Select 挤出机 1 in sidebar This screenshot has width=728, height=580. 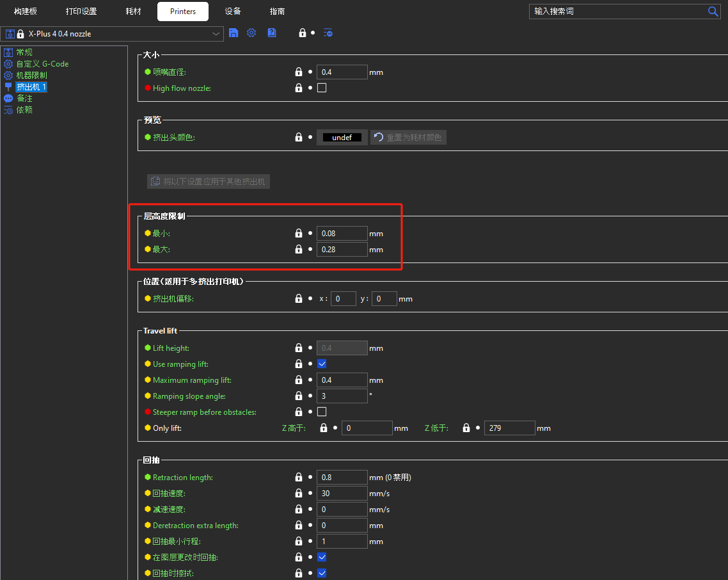pyautogui.click(x=31, y=87)
